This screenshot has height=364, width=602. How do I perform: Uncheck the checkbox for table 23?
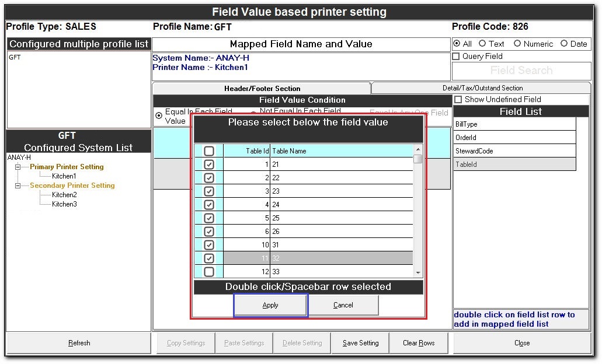209,191
